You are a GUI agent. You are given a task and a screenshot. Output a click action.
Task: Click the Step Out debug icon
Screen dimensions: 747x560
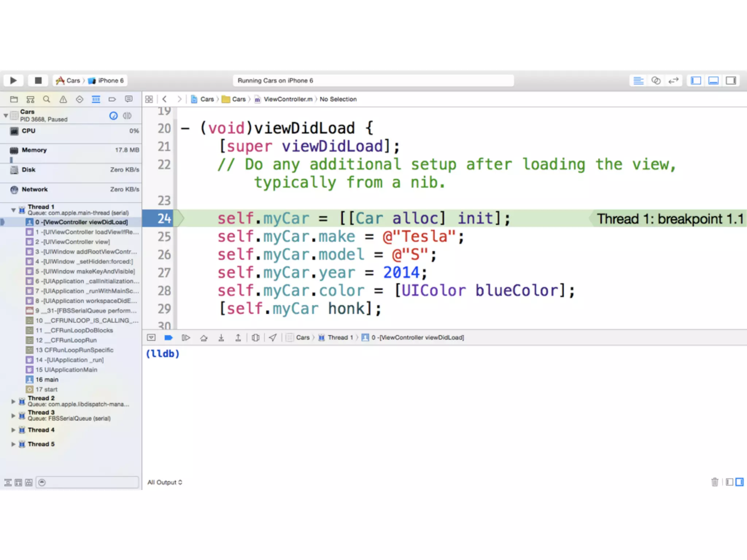click(238, 338)
